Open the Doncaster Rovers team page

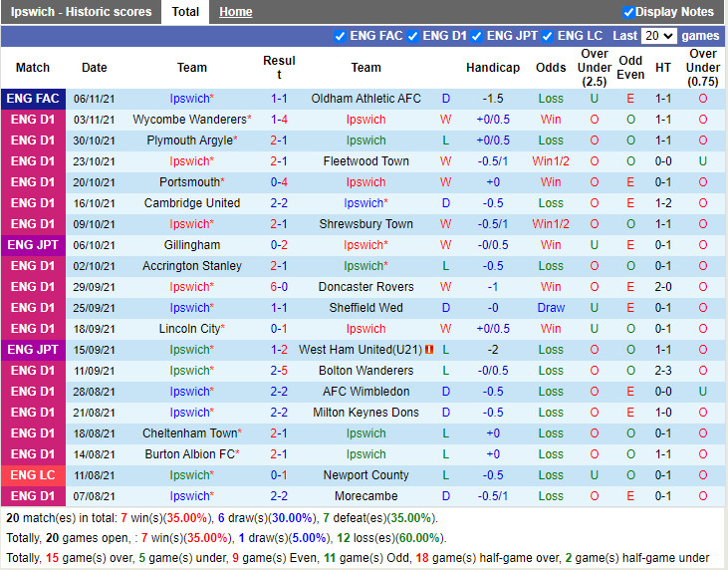pos(365,287)
